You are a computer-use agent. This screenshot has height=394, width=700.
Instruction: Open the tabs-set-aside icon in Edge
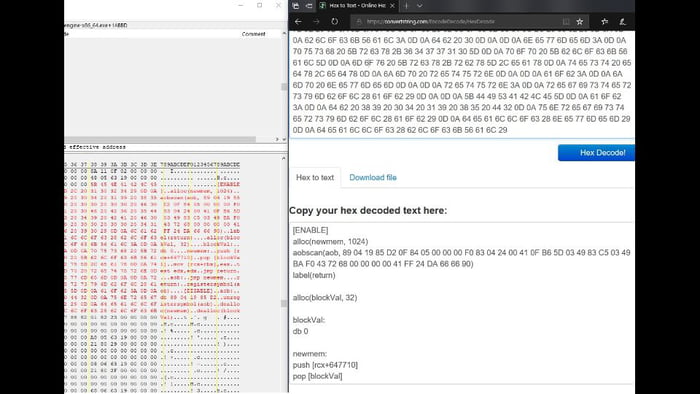[x=296, y=6]
